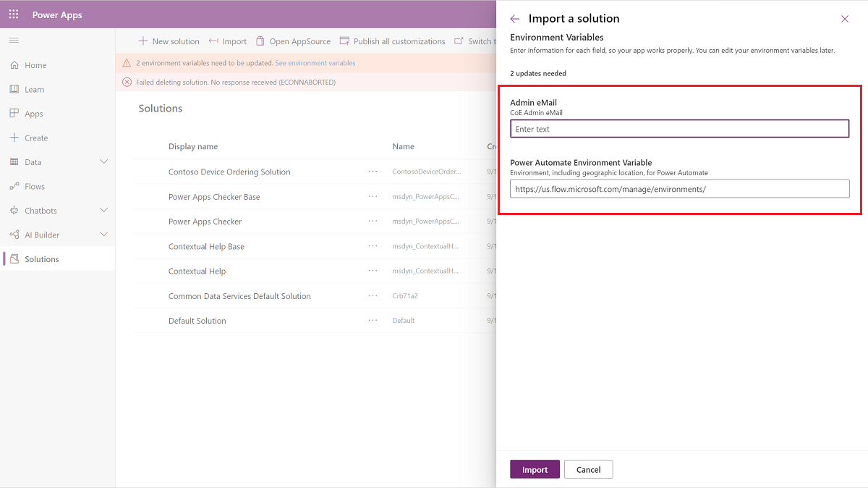Image resolution: width=868 pixels, height=488 pixels.
Task: Open more options for Default Solution
Action: (x=373, y=320)
